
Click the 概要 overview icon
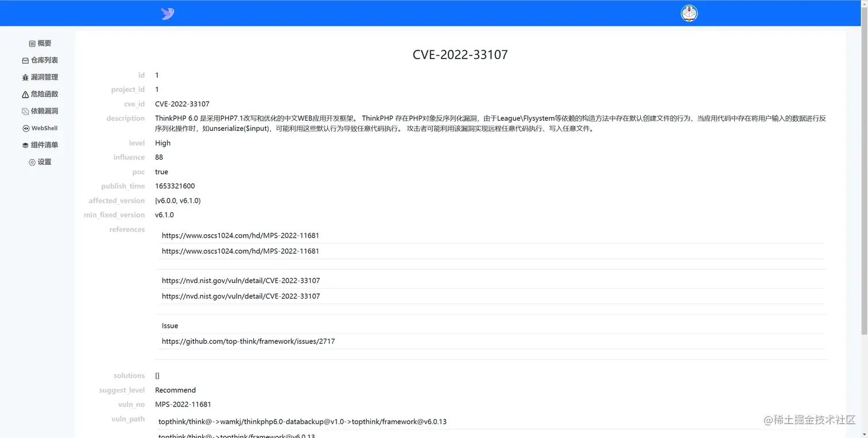(32, 44)
